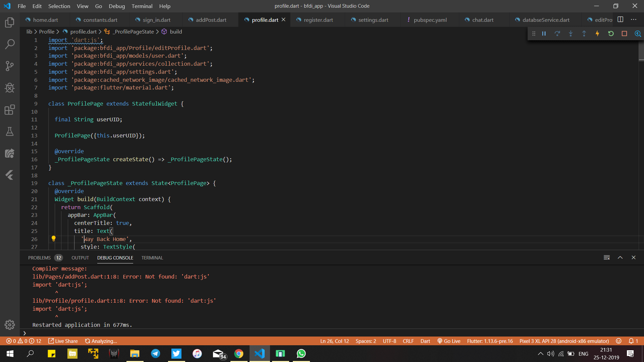Pause the debug session
The width and height of the screenshot is (644, 362).
544,34
